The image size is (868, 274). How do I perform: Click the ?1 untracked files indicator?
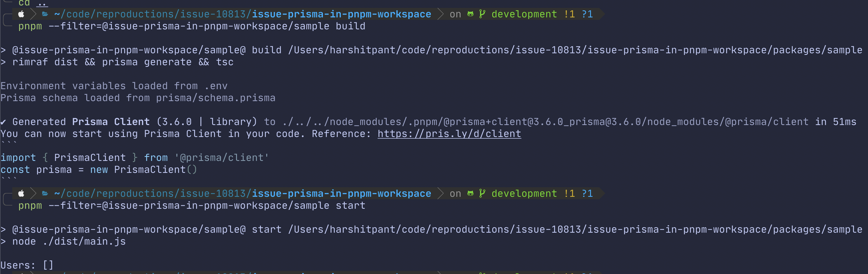587,14
